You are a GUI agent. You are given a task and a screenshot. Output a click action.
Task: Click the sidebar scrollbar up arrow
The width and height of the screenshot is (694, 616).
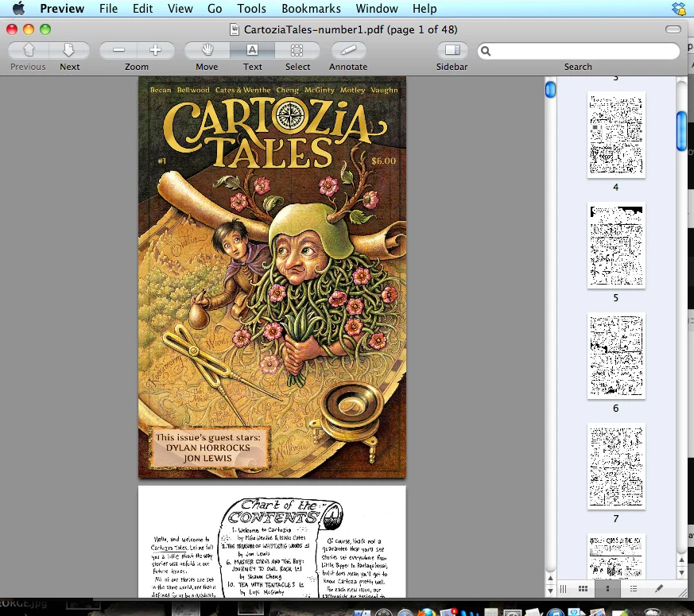click(681, 560)
